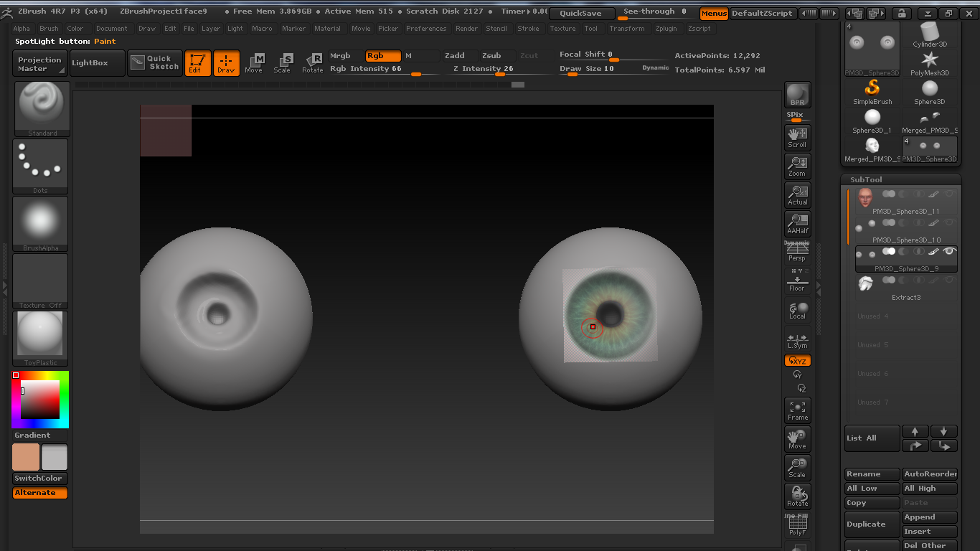
Task: Toggle visibility eye of PM3D_Sphere3D_11
Action: click(949, 194)
